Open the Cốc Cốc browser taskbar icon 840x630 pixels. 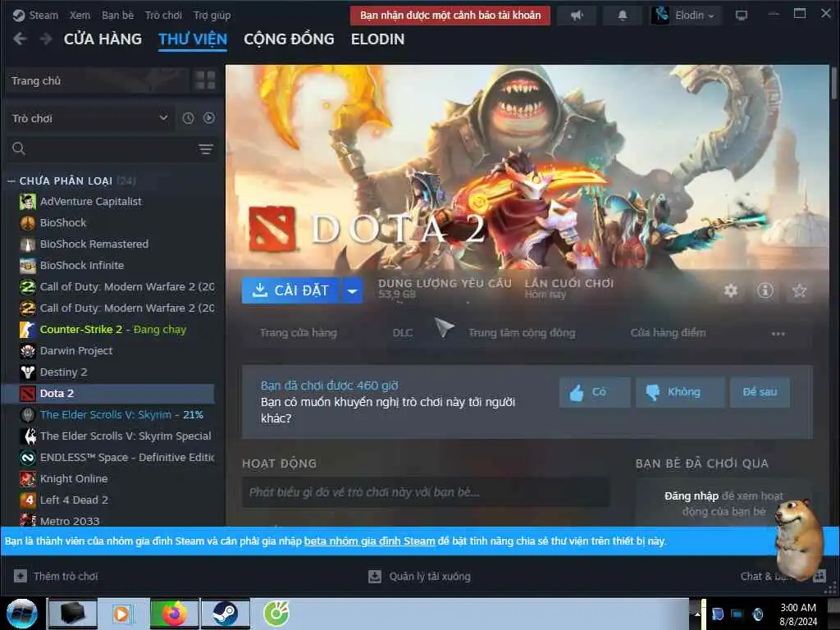[276, 614]
